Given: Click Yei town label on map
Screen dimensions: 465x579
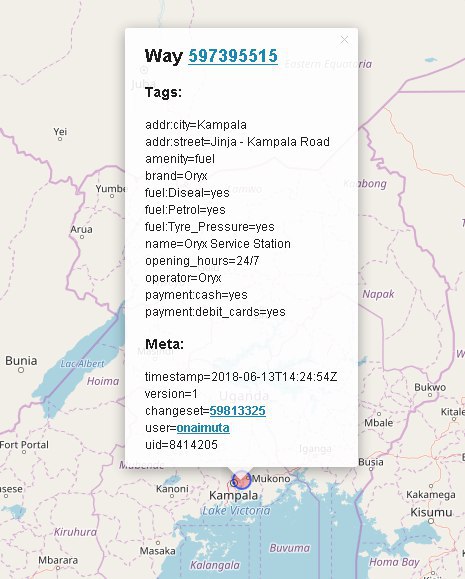Looking at the screenshot, I should tap(60, 131).
